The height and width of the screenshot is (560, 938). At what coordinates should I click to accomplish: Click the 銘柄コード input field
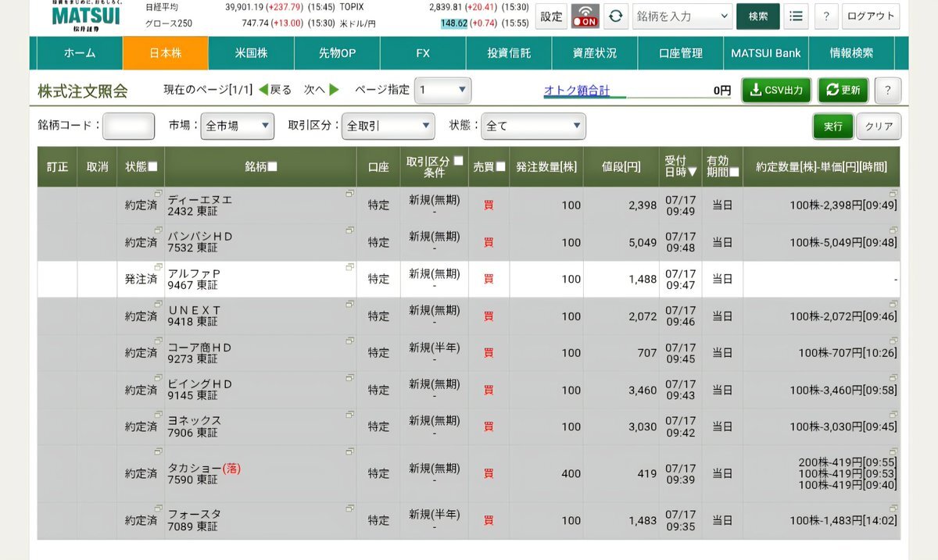(129, 126)
